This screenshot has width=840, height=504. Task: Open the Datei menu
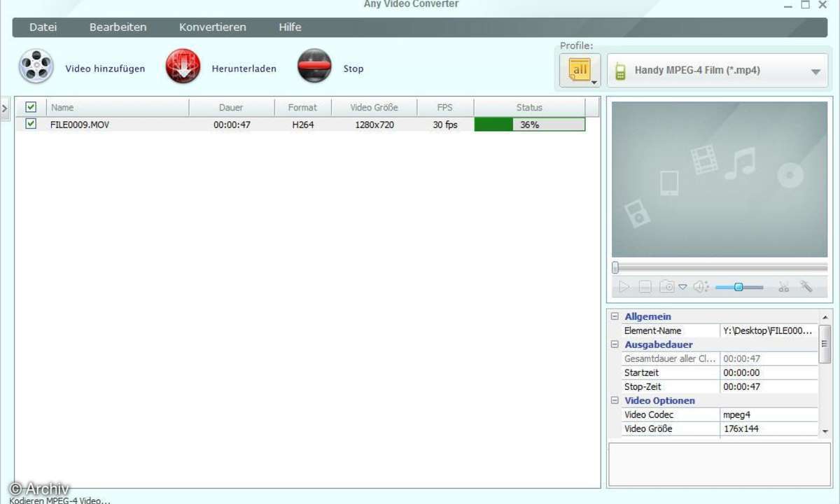click(43, 27)
